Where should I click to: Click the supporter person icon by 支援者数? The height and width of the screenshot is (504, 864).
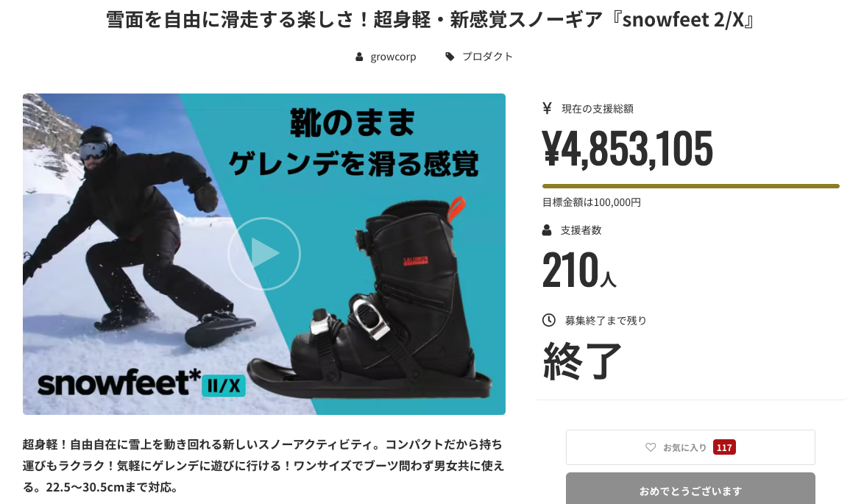(x=547, y=230)
